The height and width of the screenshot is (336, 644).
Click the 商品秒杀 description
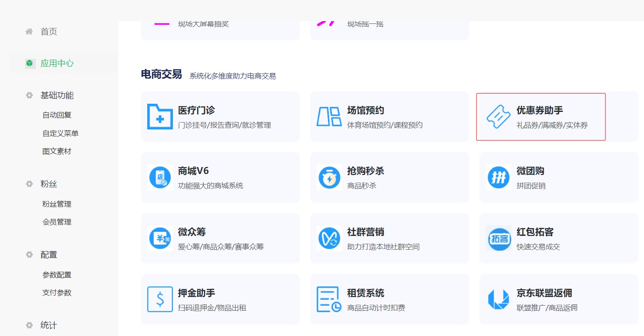[362, 186]
